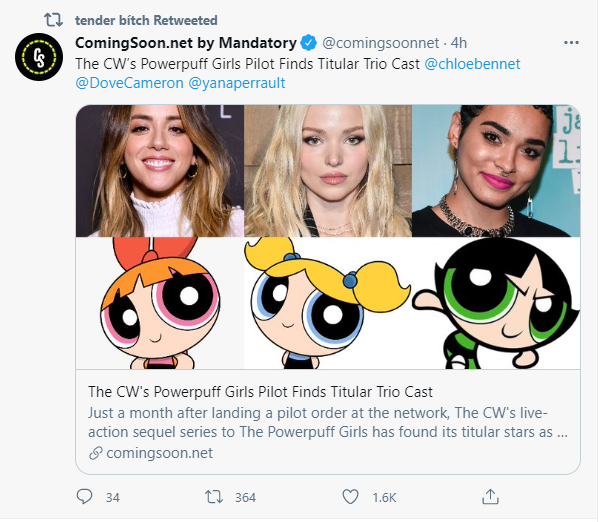The width and height of the screenshot is (603, 522).
Task: Share the tweet via share icon
Action: pyautogui.click(x=490, y=496)
